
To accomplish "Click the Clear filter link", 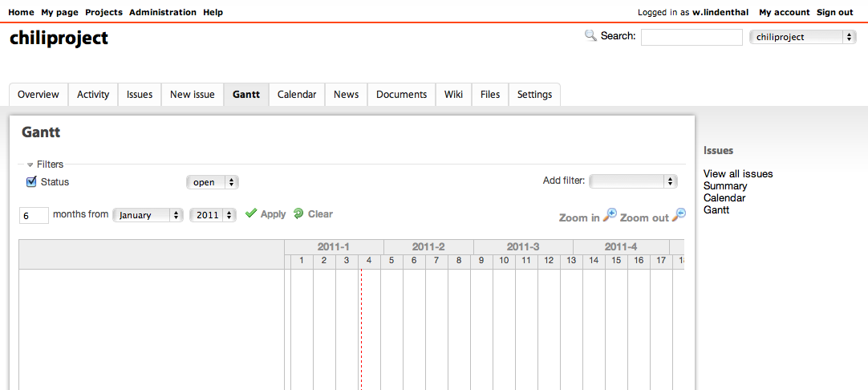I will (x=321, y=213).
